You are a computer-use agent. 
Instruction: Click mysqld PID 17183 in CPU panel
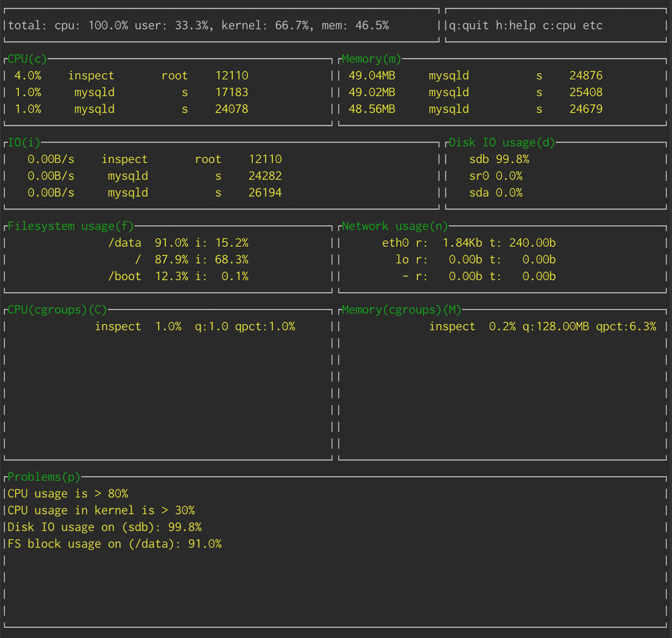tap(232, 92)
